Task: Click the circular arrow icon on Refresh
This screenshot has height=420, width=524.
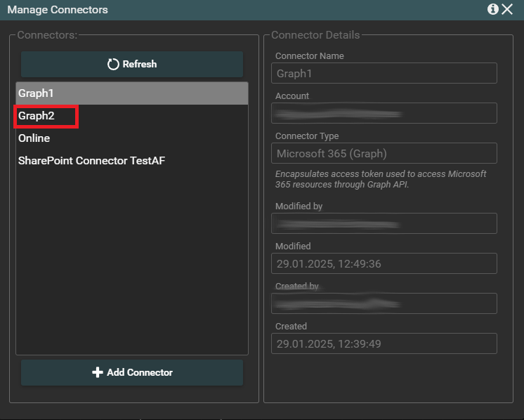Action: (113, 64)
